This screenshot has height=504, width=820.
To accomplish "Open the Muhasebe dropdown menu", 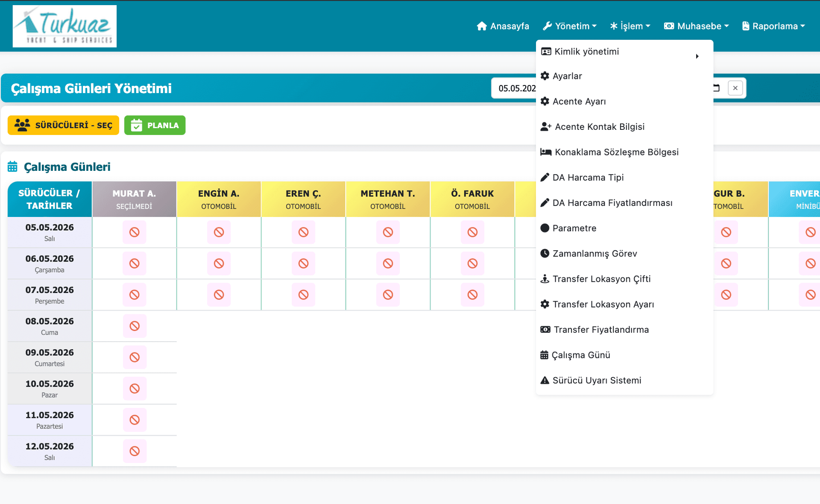I will point(696,26).
